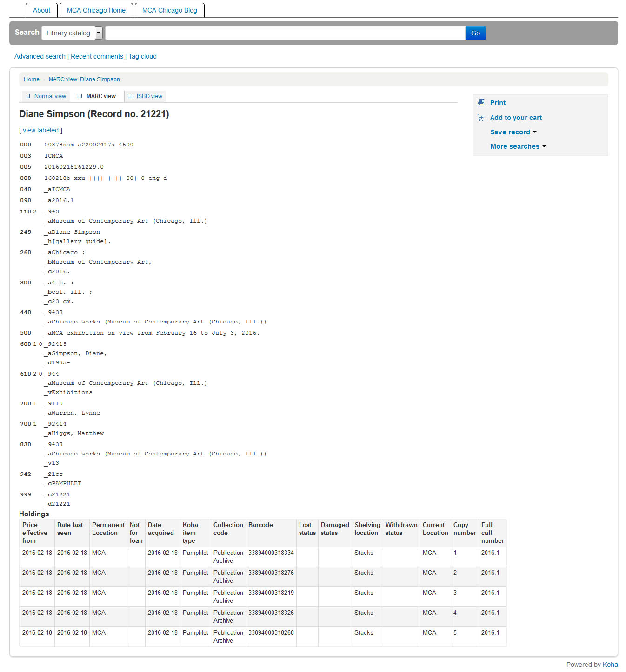
Task: Switch to the MCA Chicago Blog tab
Action: click(169, 10)
